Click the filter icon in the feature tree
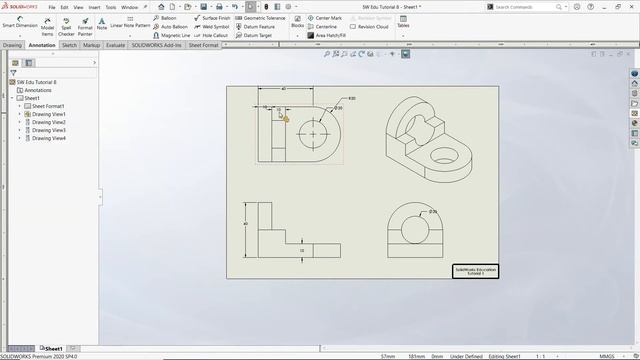 coord(13,73)
